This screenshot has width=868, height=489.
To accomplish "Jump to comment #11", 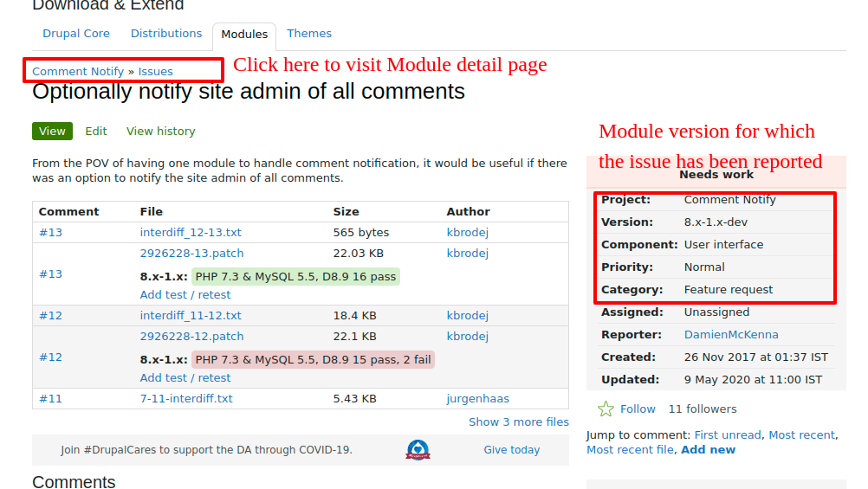I will click(x=50, y=398).
